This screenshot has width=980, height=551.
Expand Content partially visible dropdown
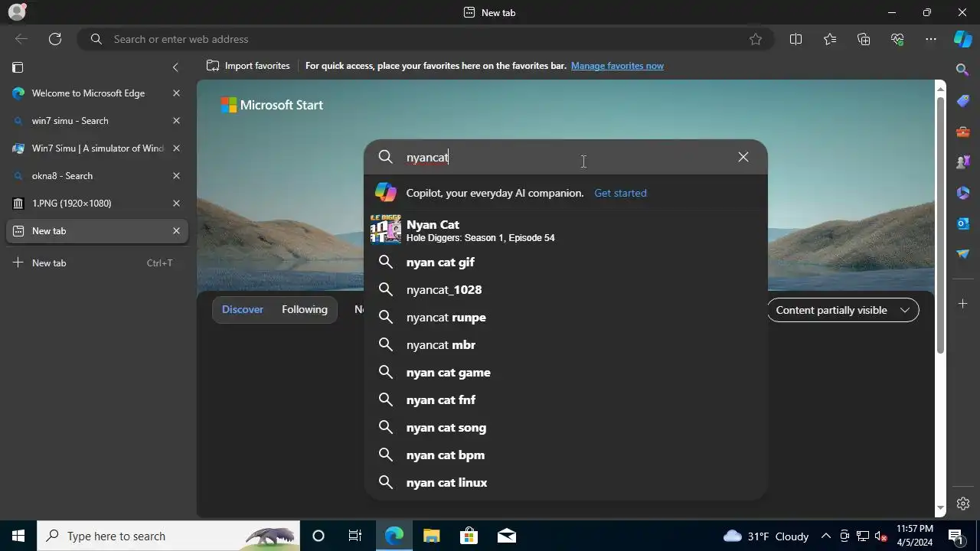[x=842, y=310]
